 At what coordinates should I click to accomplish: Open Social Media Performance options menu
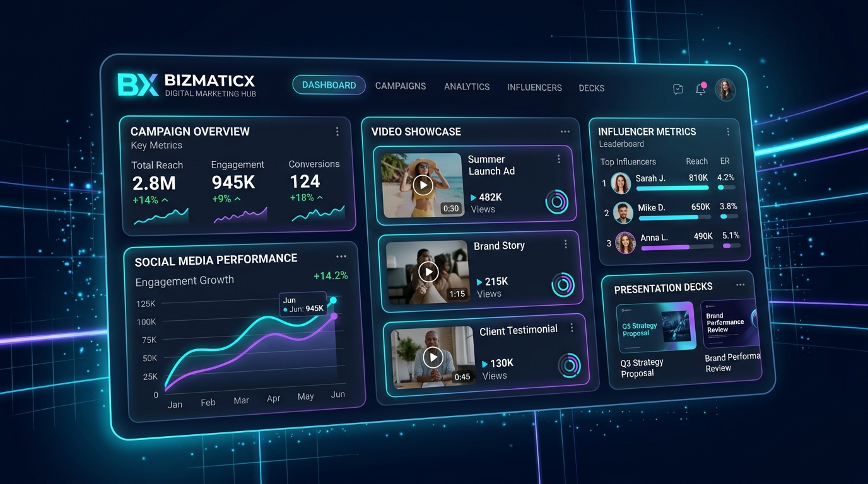pyautogui.click(x=341, y=256)
